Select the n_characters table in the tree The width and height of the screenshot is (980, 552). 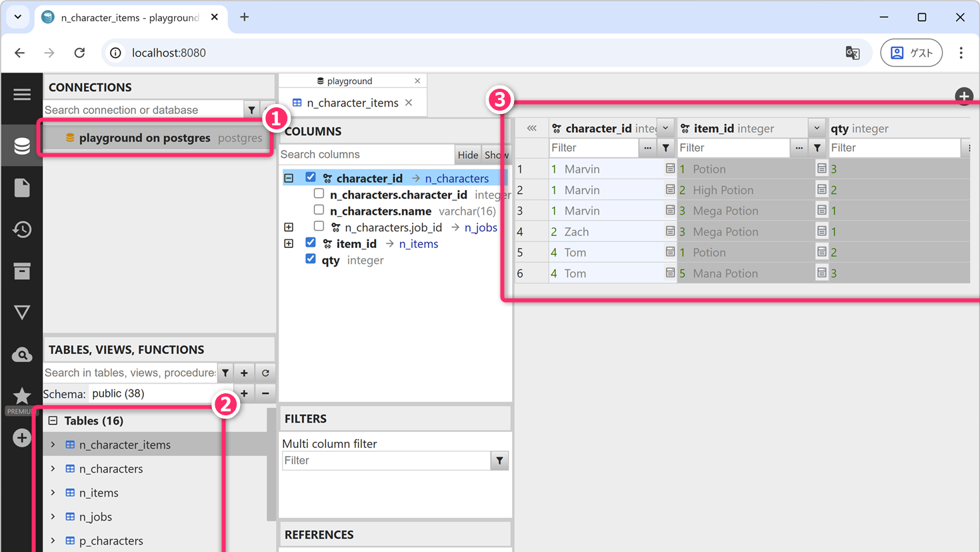[111, 469]
